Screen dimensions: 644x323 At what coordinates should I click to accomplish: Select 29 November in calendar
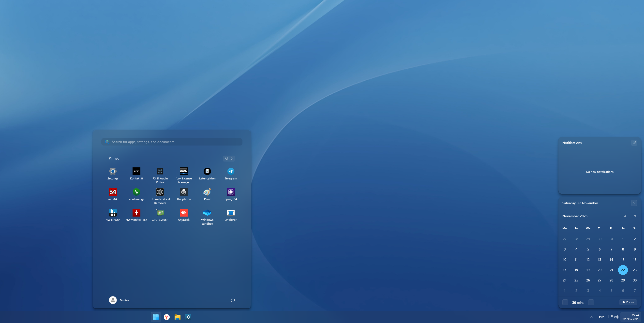[623, 280]
